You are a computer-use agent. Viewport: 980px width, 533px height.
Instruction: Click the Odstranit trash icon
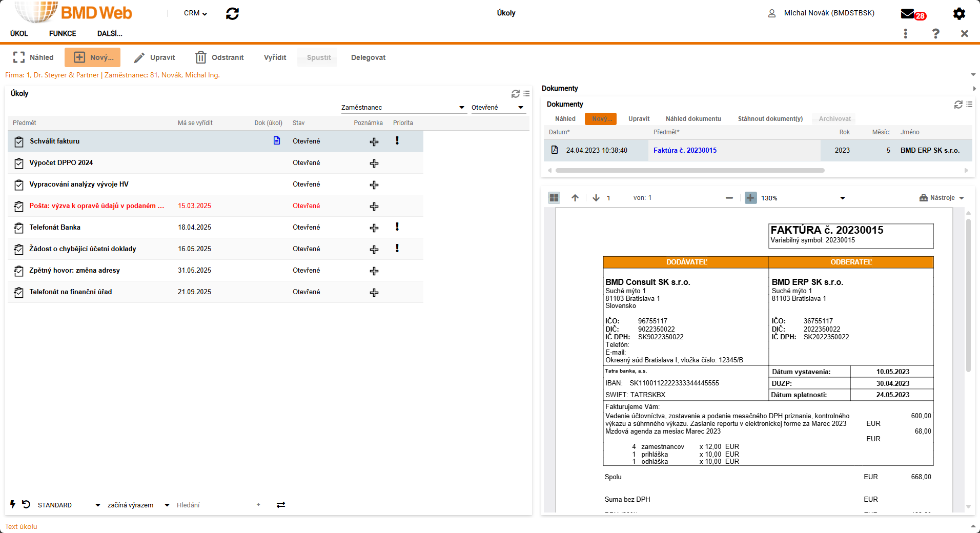[x=201, y=57]
